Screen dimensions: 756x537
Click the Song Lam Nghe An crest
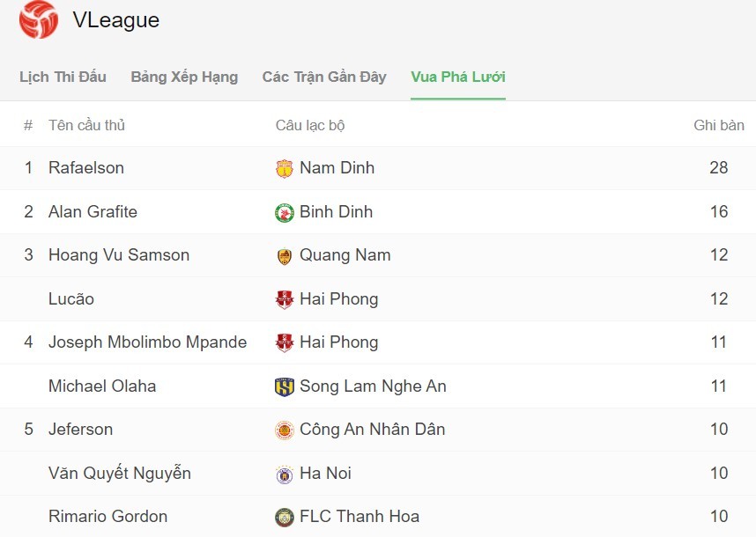(284, 386)
